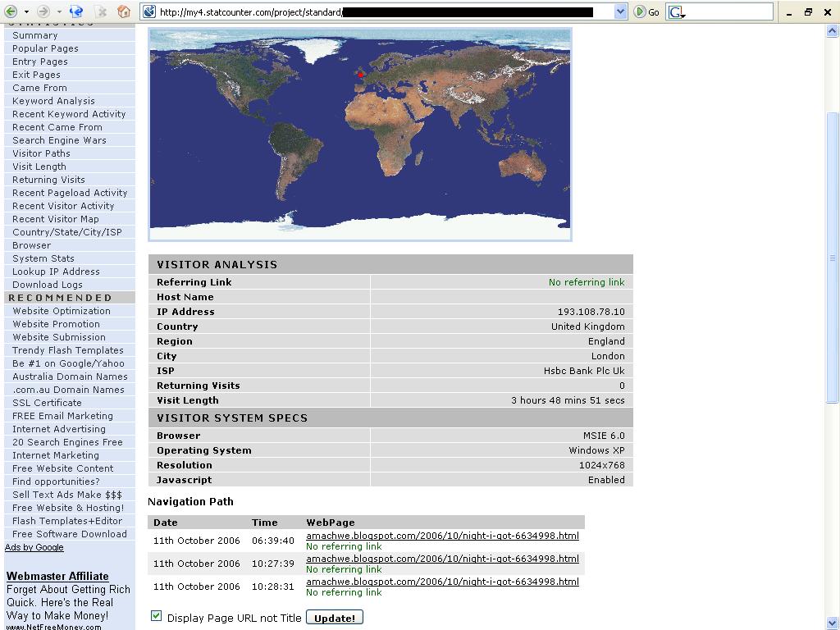
Task: Click the browser Forward arrow button
Action: (43, 11)
